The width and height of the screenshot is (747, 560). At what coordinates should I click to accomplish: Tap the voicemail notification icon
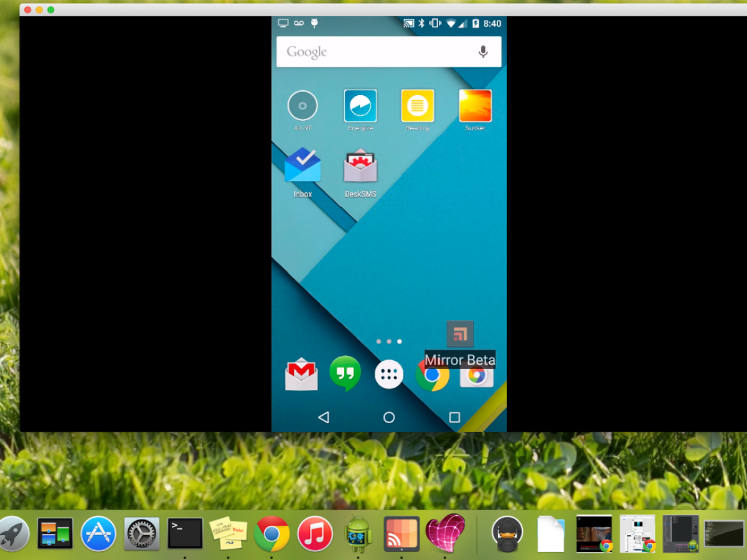pyautogui.click(x=299, y=24)
